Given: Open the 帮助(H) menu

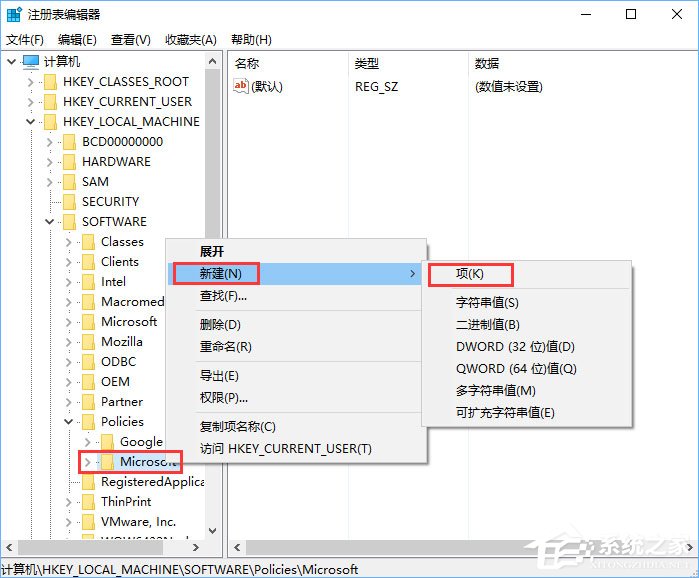Looking at the screenshot, I should coord(251,40).
